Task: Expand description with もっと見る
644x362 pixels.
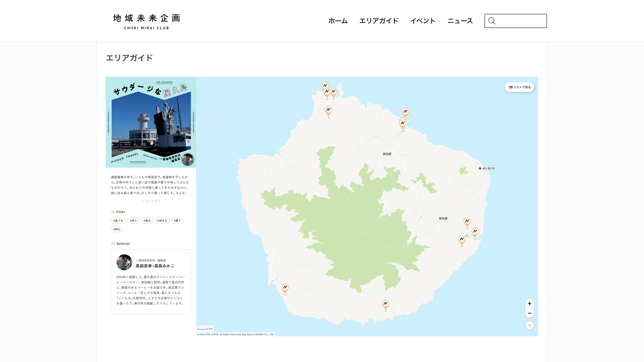Action: pyautogui.click(x=151, y=201)
